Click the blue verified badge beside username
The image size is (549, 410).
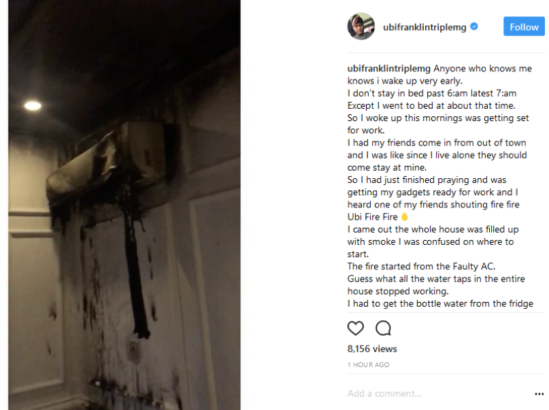474,26
